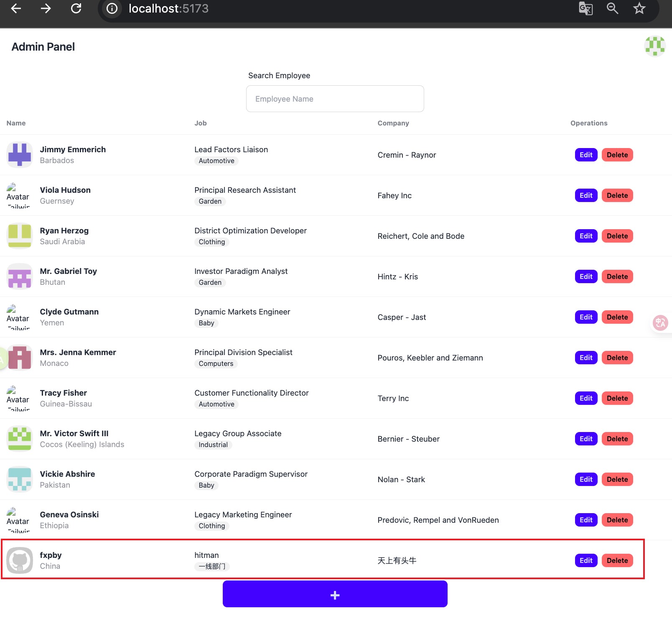This screenshot has width=672, height=629.
Task: Open the green user avatar in the header
Action: 654,46
